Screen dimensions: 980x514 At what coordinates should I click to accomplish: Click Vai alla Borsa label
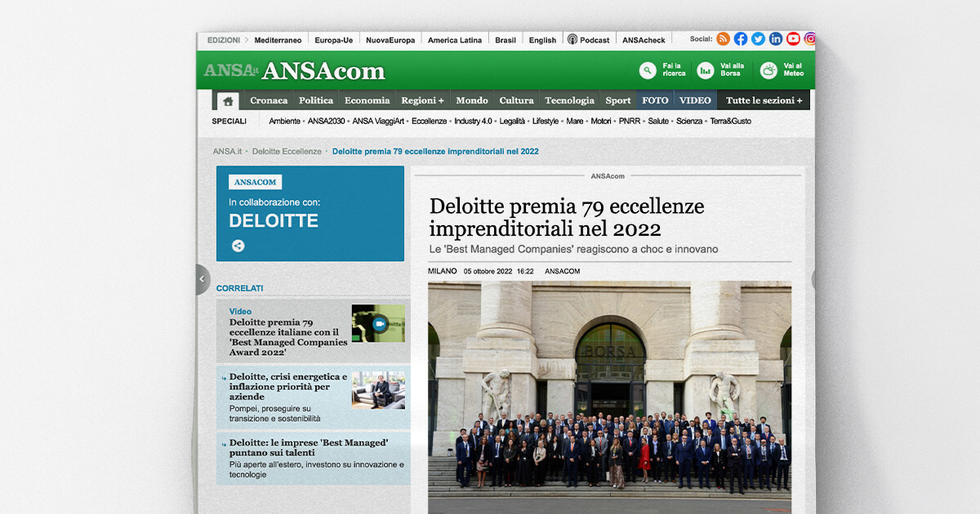click(733, 70)
